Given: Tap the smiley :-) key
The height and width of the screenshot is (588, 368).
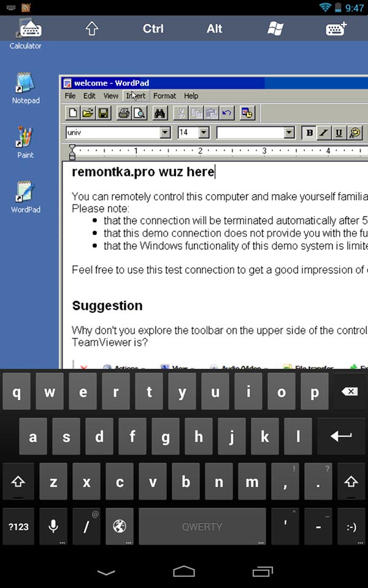Looking at the screenshot, I should [x=351, y=527].
